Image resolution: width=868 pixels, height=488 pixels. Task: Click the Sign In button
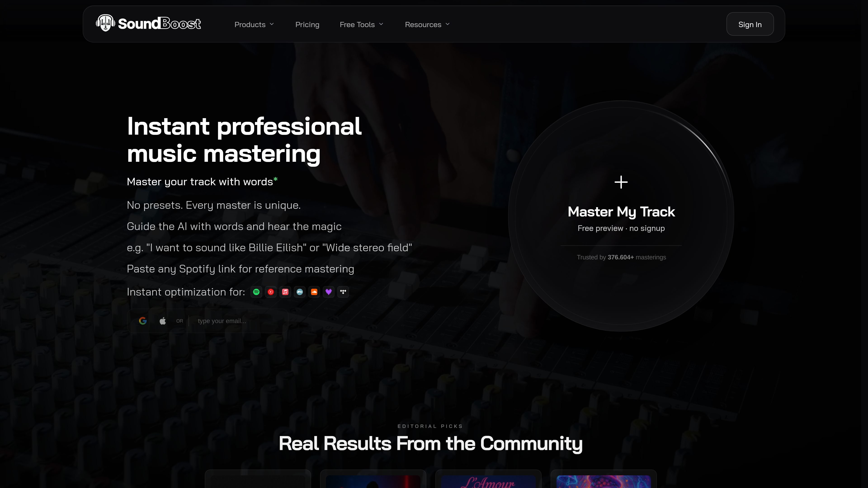point(750,24)
